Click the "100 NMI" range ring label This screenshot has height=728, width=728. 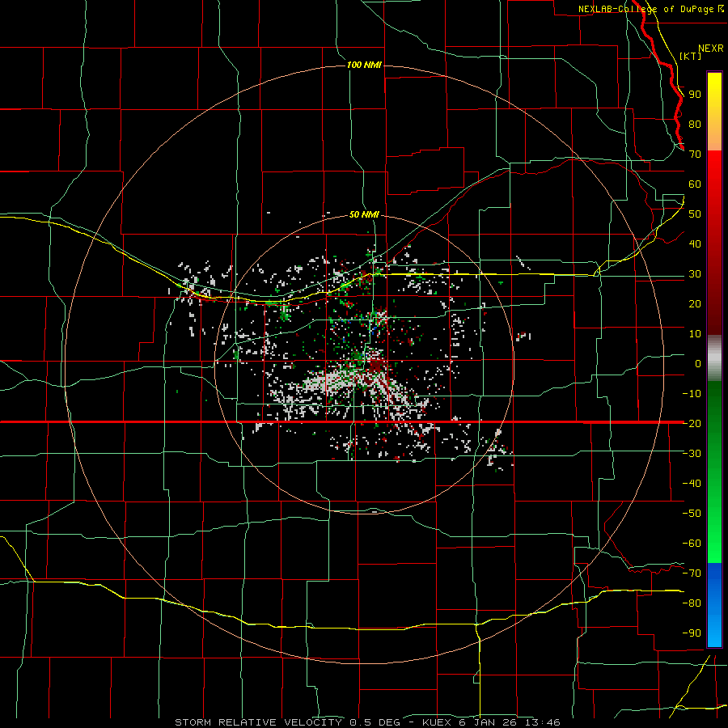[365, 65]
